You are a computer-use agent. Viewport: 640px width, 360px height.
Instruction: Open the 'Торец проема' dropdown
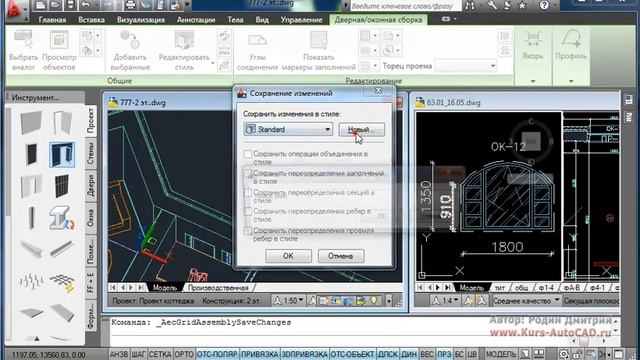(x=466, y=66)
